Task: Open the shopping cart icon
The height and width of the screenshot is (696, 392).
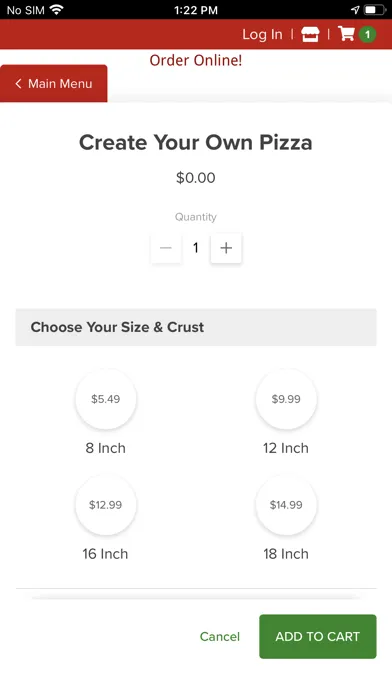Action: [346, 34]
